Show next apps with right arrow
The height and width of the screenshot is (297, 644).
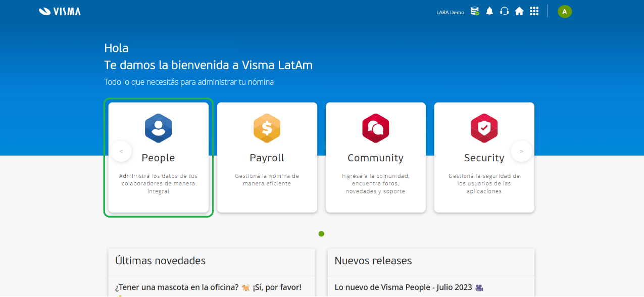[522, 151]
